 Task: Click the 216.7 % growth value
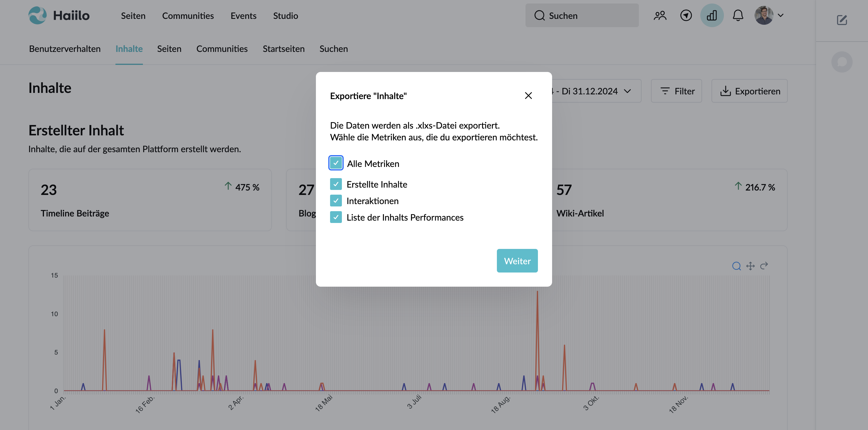[760, 187]
